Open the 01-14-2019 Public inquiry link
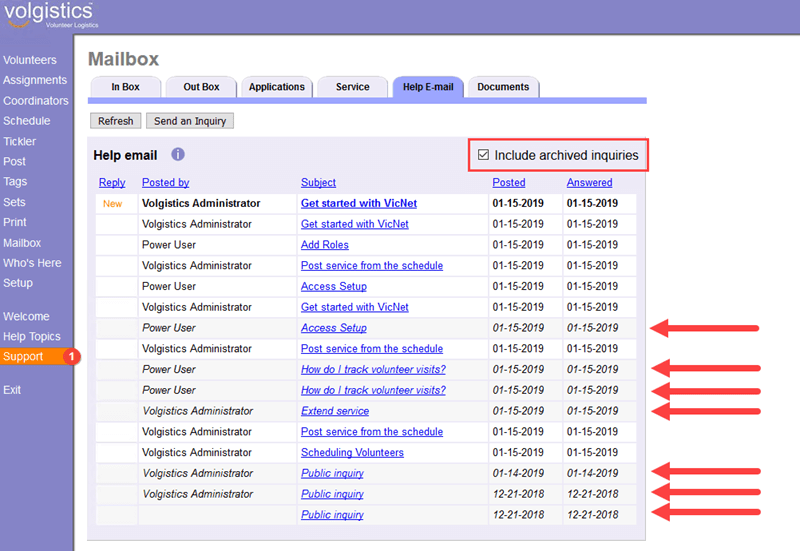Screen dimensions: 800x551 (332, 473)
